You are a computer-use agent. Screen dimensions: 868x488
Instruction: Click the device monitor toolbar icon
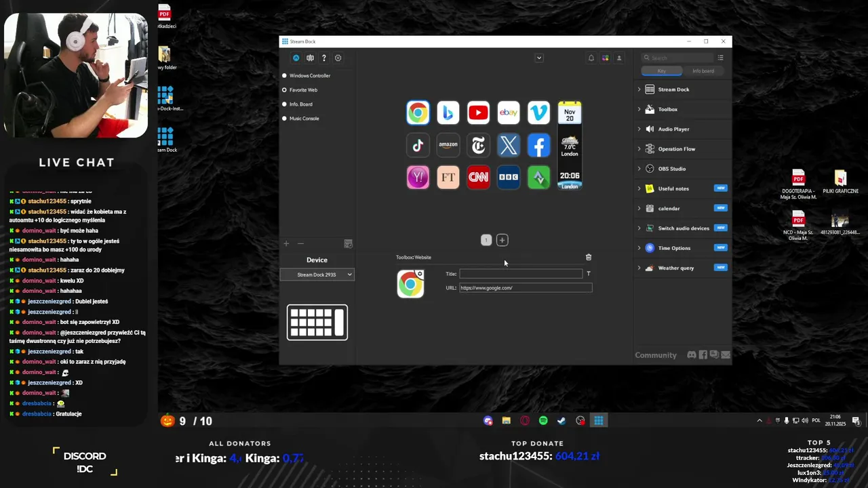point(310,58)
